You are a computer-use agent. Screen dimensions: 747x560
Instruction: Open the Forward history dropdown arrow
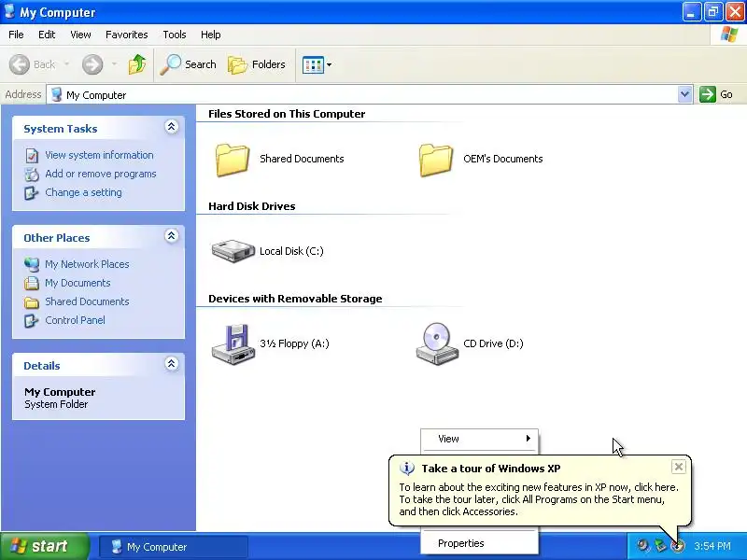click(114, 64)
